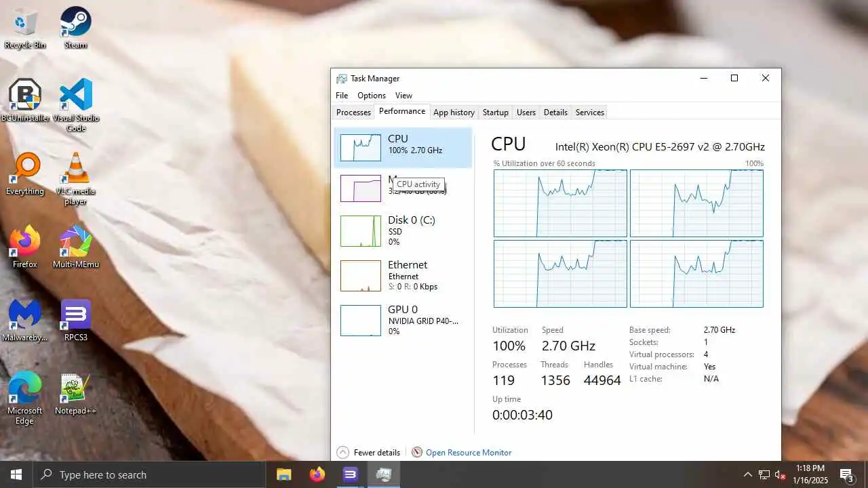Image resolution: width=868 pixels, height=488 pixels.
Task: Select the BCUninstaller desktop shortcut
Action: click(x=25, y=100)
